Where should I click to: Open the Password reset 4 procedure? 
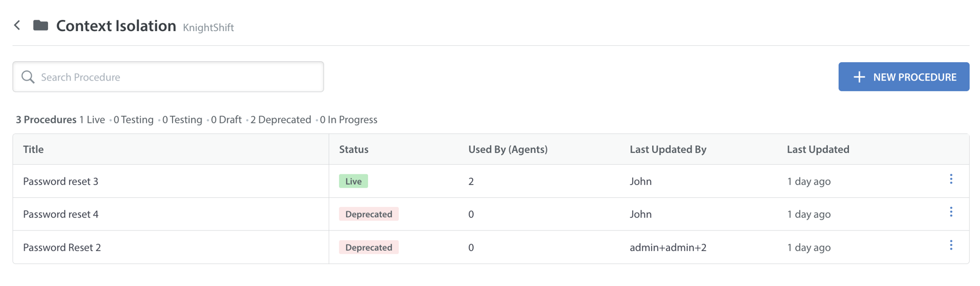pyautogui.click(x=61, y=214)
